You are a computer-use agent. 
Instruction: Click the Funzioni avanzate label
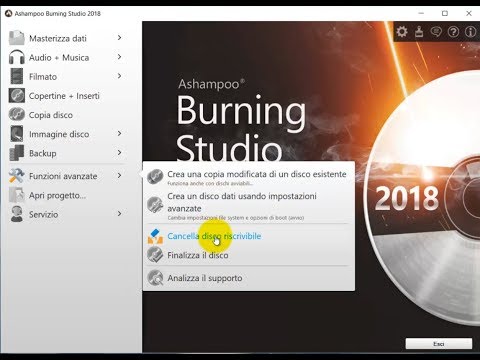(63, 176)
